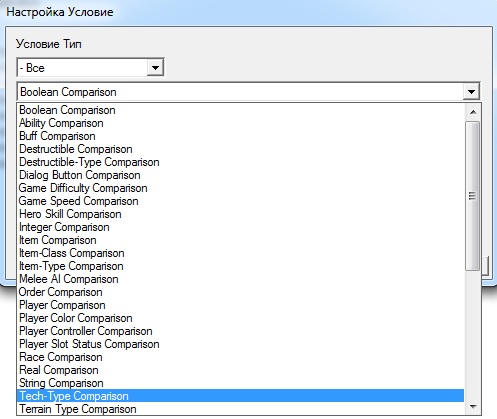Select String Comparison entry

[x=240, y=383]
